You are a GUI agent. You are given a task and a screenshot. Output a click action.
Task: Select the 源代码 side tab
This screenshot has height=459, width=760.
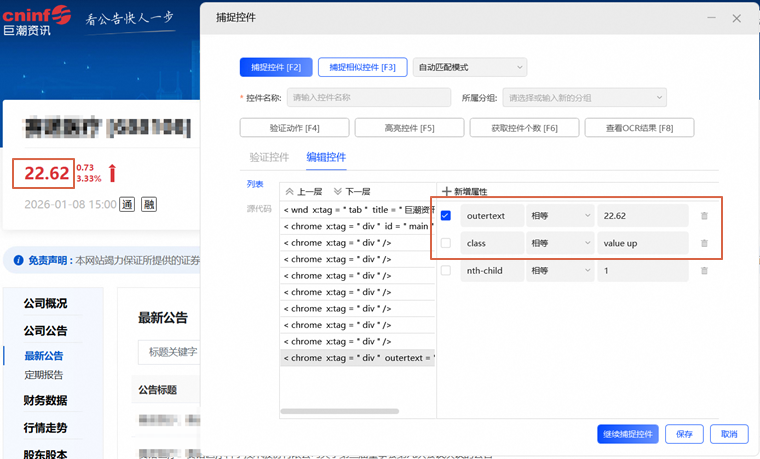tap(259, 208)
